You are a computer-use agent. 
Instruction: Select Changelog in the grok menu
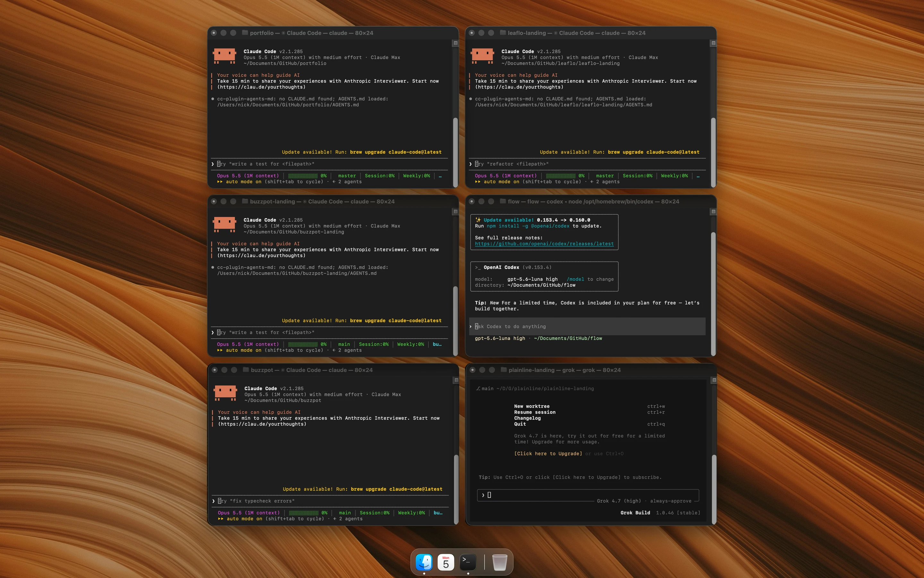click(527, 418)
